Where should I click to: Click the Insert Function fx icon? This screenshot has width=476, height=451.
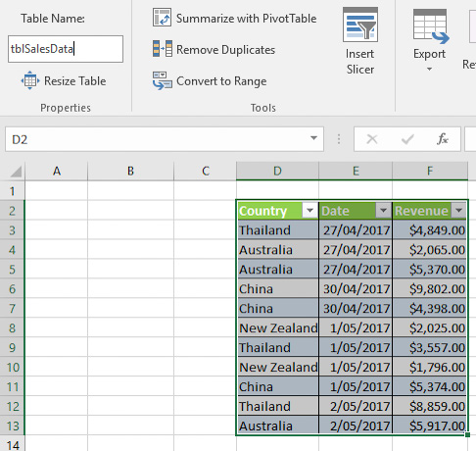click(443, 139)
